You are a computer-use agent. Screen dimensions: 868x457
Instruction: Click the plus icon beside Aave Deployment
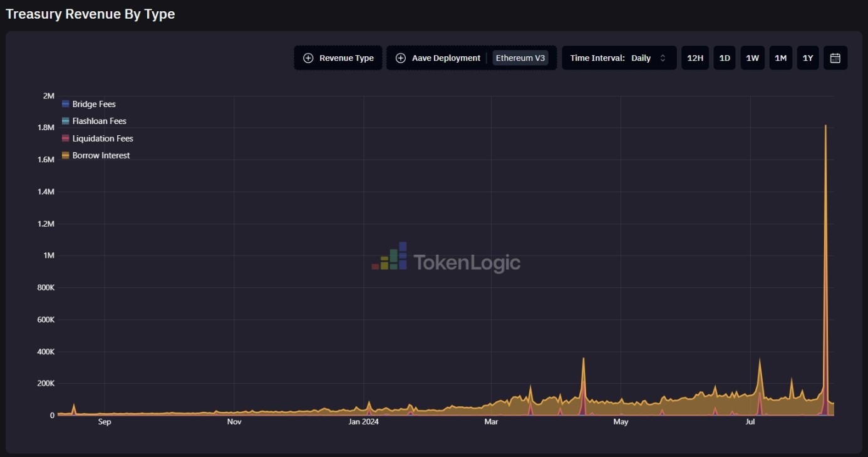point(401,58)
